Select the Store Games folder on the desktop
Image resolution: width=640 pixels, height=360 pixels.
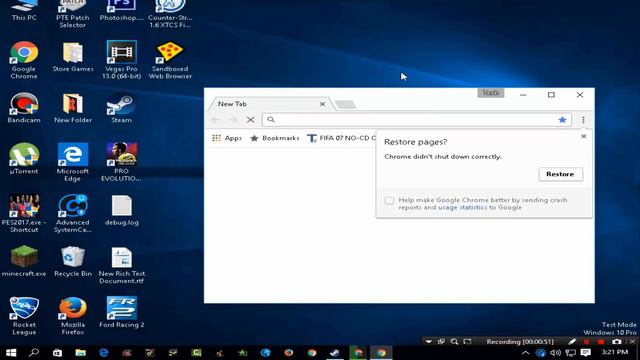(x=73, y=57)
